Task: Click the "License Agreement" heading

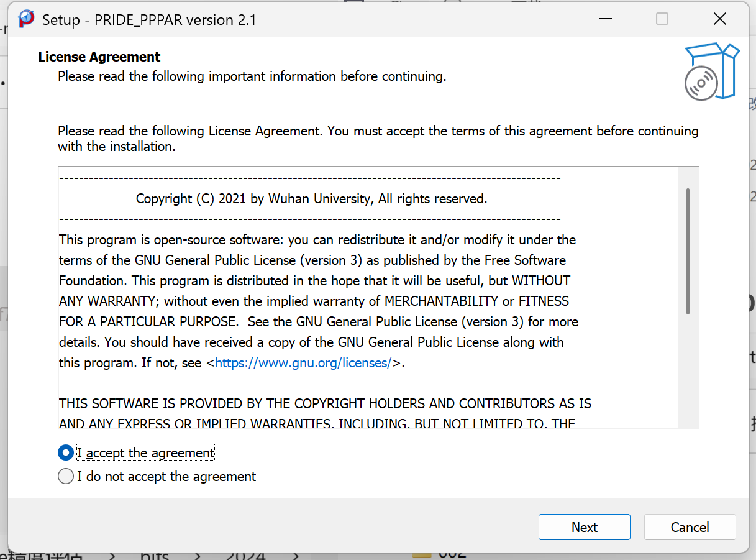Action: tap(99, 57)
